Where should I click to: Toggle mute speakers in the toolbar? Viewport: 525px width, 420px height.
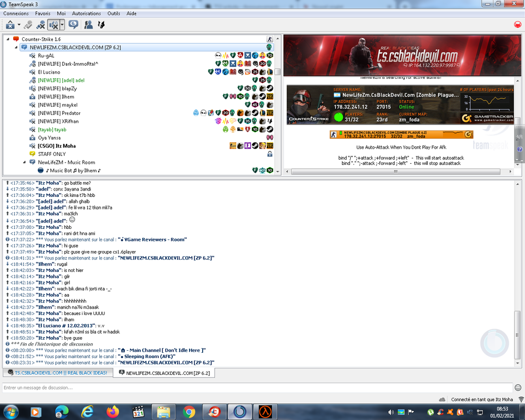point(53,25)
